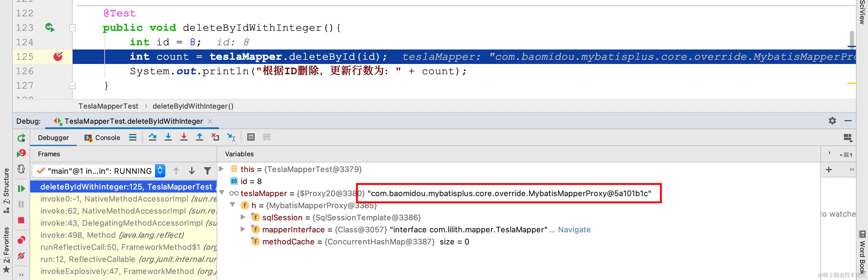
Task: Click the frames filter funnel icon
Action: pyautogui.click(x=207, y=171)
